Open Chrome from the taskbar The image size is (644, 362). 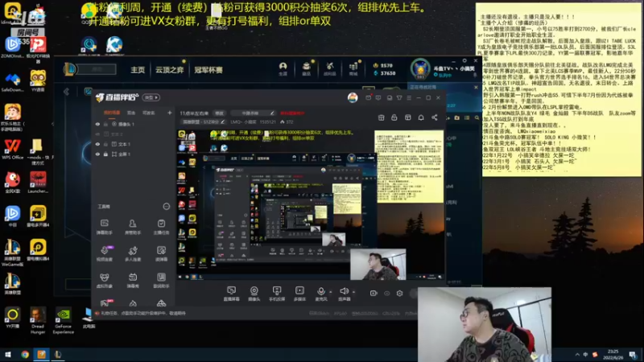point(25,355)
